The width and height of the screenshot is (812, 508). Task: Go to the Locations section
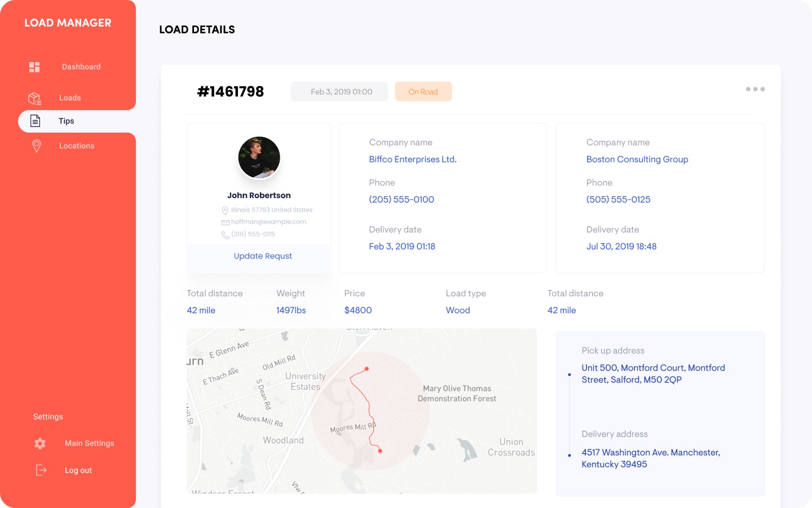77,146
